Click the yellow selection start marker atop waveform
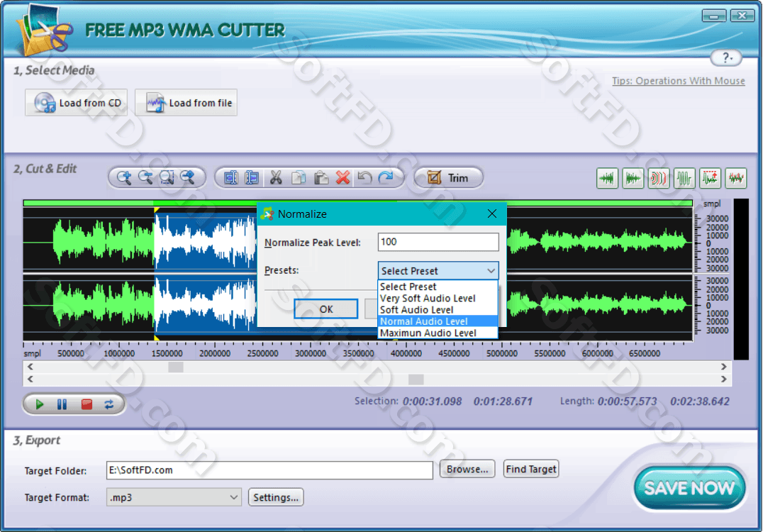 (x=157, y=210)
